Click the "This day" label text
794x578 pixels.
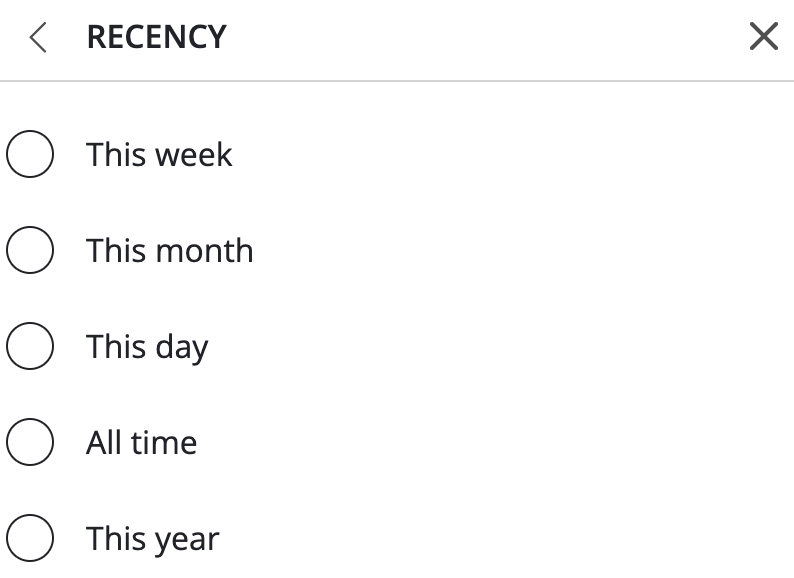point(147,347)
